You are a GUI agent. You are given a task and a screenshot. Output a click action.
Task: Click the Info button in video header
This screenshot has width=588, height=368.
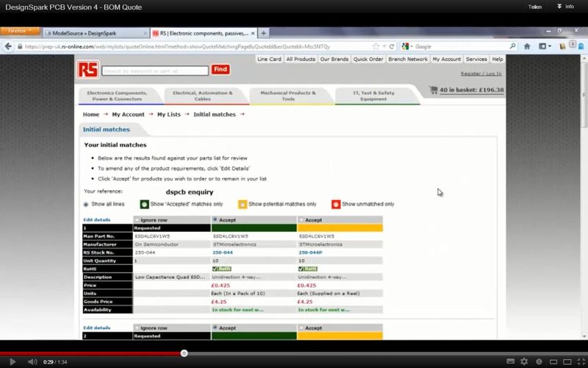point(565,7)
